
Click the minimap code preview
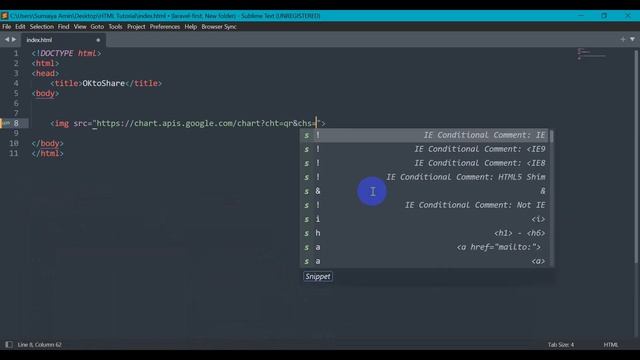591,54
